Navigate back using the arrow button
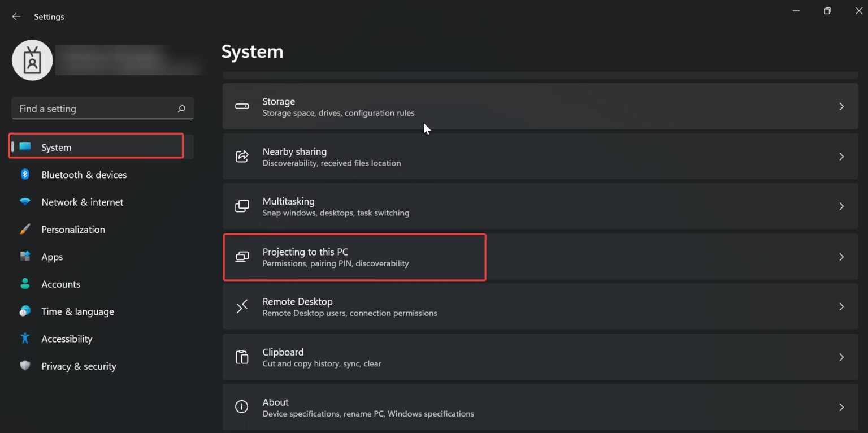868x433 pixels. point(16,16)
